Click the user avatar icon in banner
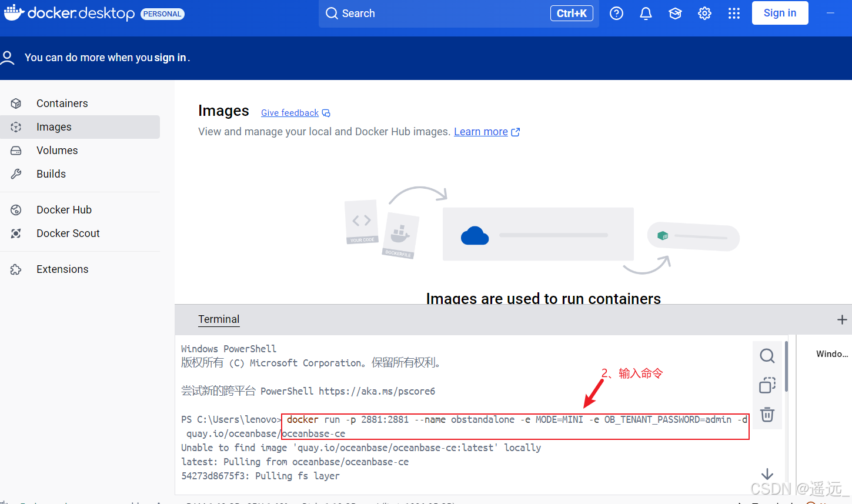Image resolution: width=852 pixels, height=504 pixels. coord(8,57)
